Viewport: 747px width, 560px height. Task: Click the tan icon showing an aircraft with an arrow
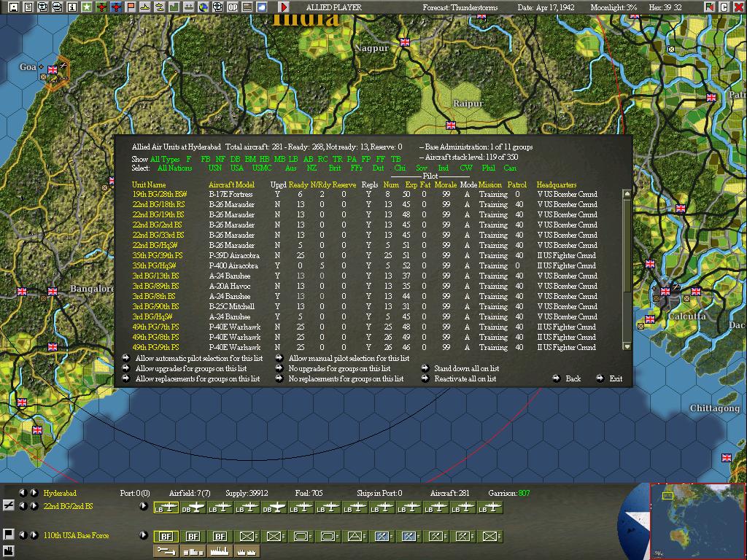tap(166, 551)
